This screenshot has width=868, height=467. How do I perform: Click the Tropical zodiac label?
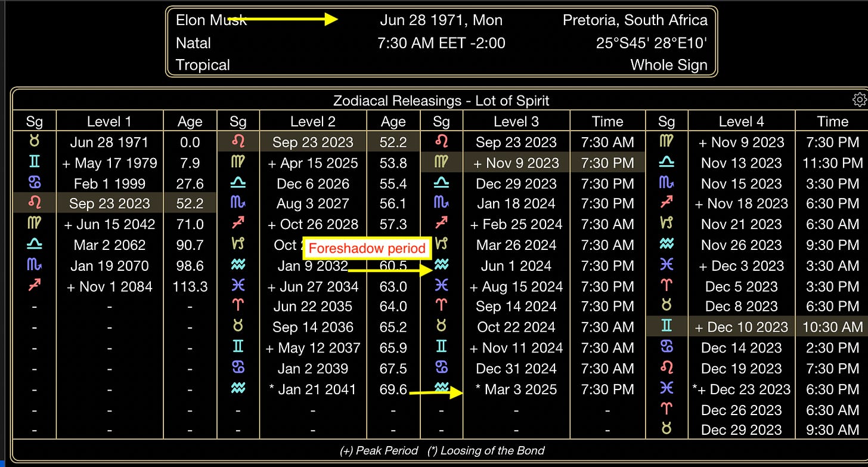(203, 65)
